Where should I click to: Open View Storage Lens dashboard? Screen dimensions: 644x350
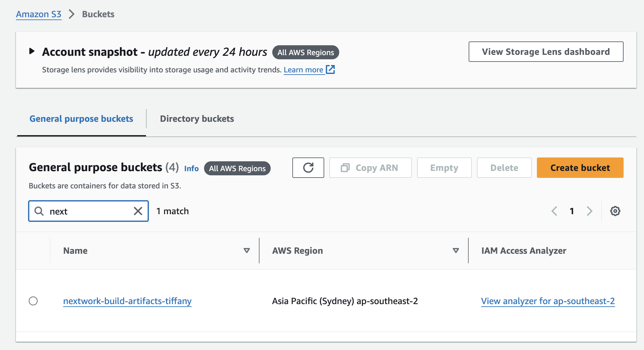pos(545,52)
